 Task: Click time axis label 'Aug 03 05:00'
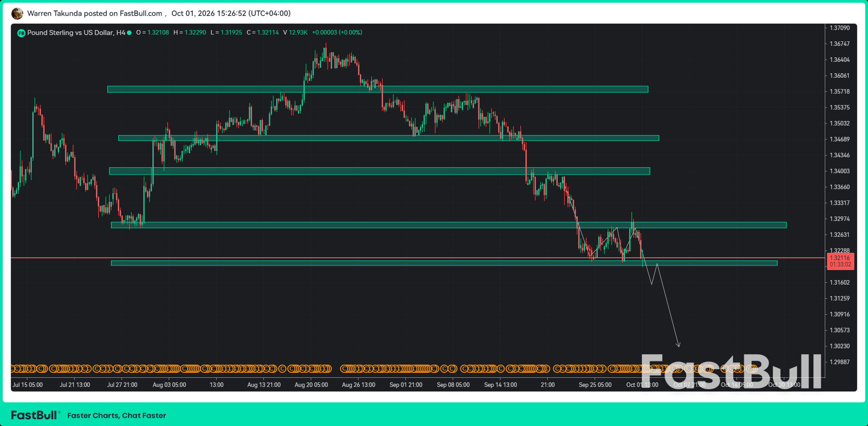(x=169, y=385)
